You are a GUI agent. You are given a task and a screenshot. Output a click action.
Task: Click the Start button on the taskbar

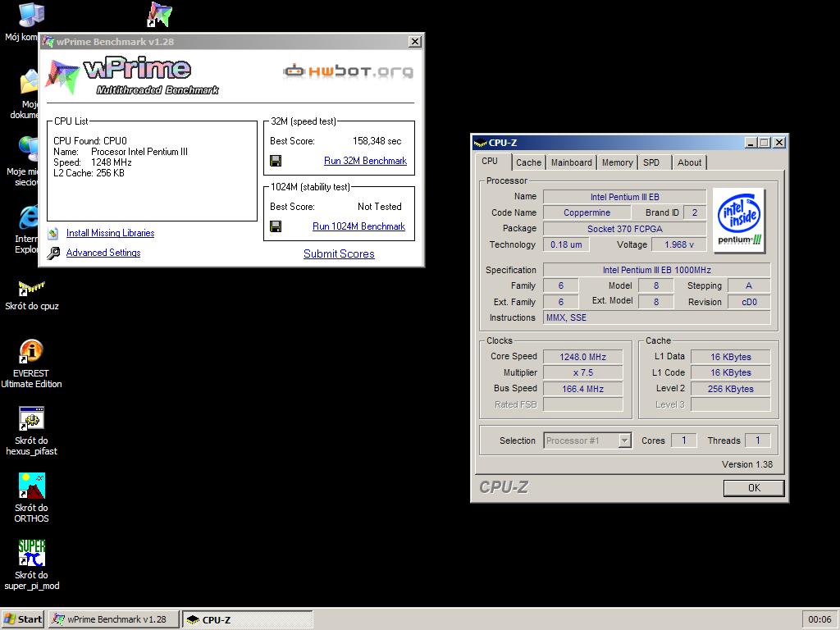click(x=22, y=619)
